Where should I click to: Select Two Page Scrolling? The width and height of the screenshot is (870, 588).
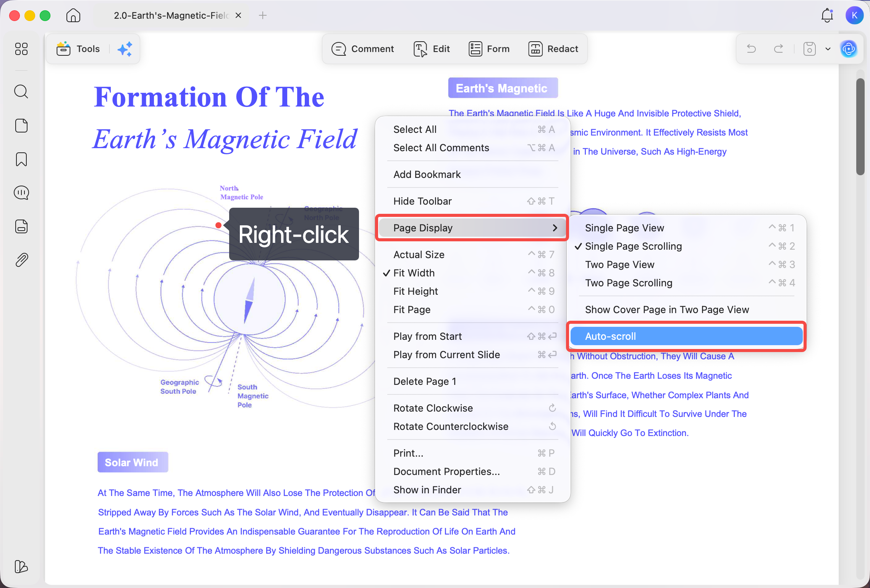pyautogui.click(x=687, y=283)
